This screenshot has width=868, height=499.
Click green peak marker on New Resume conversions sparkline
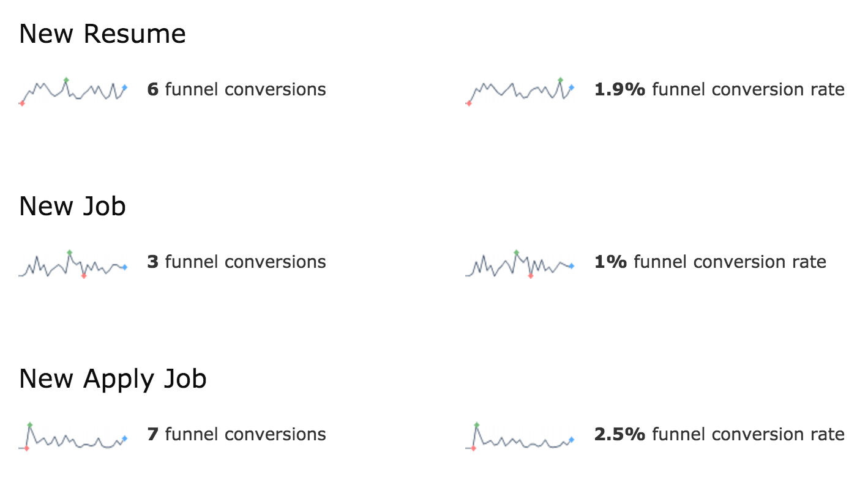66,80
